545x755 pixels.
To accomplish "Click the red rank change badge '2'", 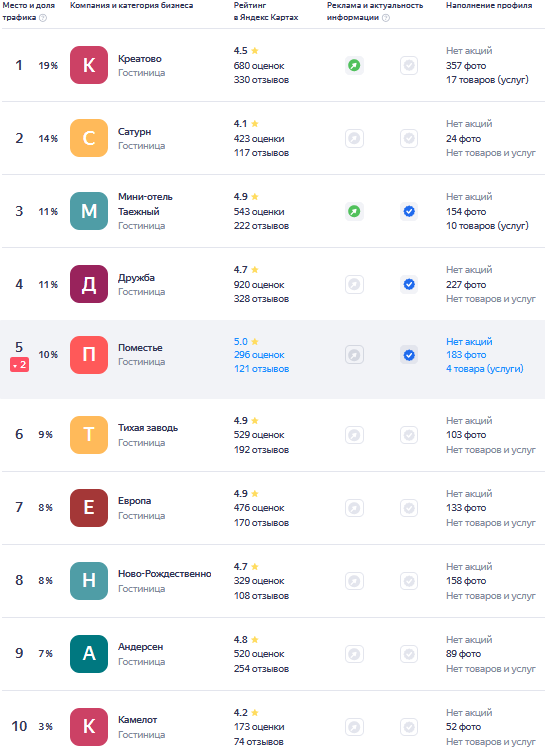I will [x=19, y=365].
